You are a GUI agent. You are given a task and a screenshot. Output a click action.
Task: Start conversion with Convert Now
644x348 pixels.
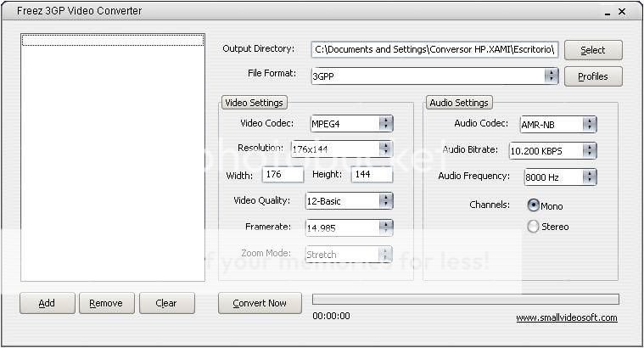coord(260,303)
